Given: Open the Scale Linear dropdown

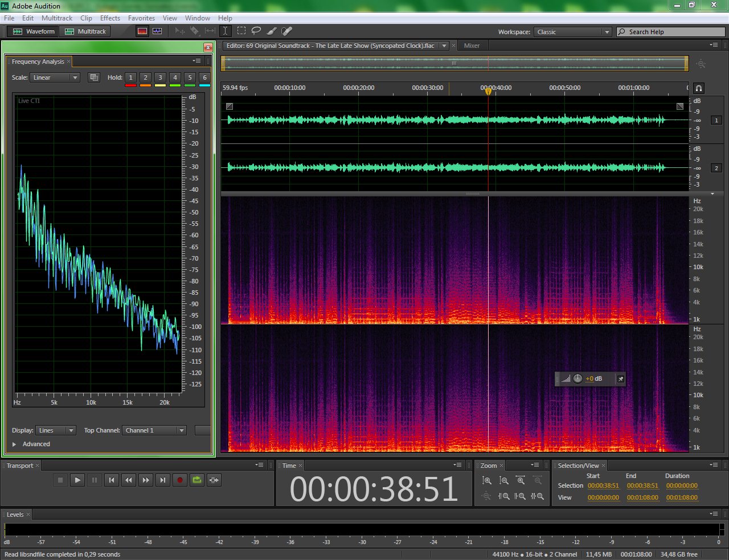Looking at the screenshot, I should click(55, 77).
